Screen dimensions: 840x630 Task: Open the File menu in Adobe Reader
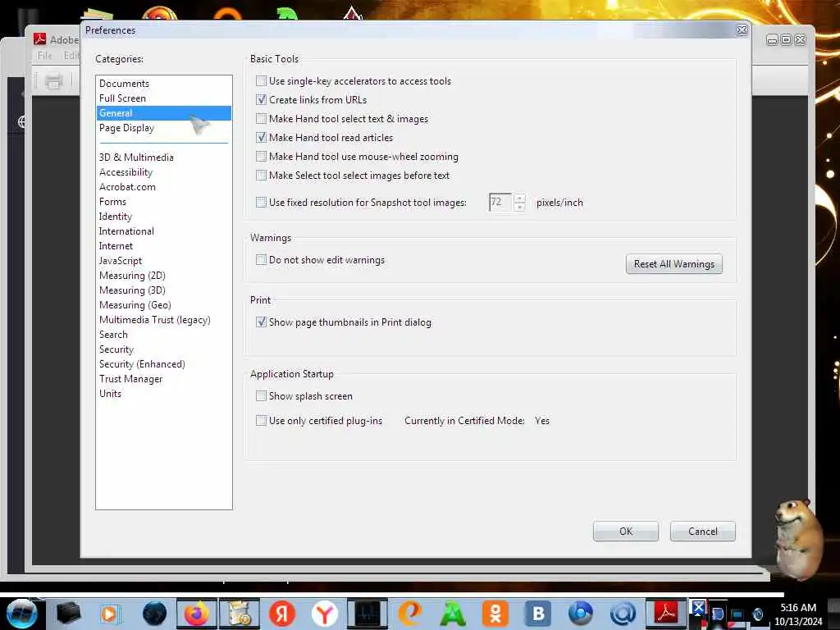(45, 55)
